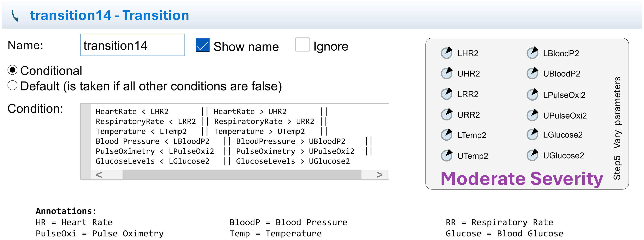Click the LTemp2 parameter icon
This screenshot has height=240, width=644.
(446, 135)
